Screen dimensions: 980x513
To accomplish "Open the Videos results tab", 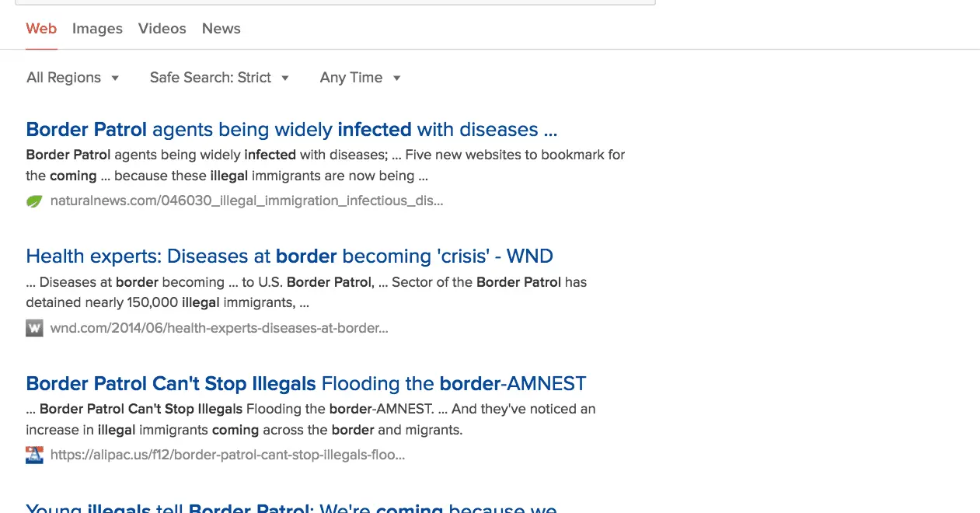I will [x=162, y=29].
